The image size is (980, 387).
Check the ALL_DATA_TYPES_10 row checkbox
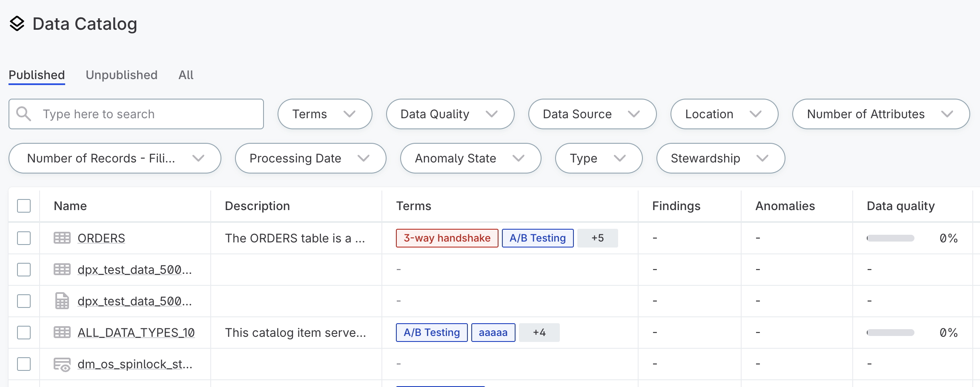23,332
